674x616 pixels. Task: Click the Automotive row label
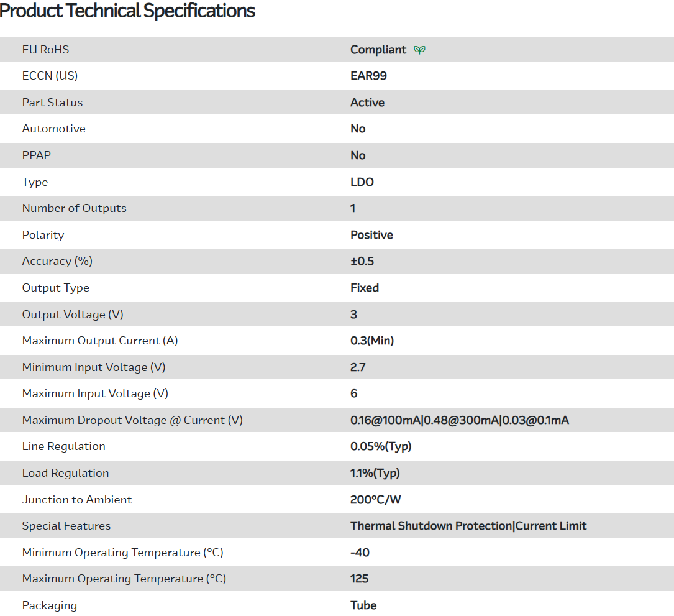[53, 129]
